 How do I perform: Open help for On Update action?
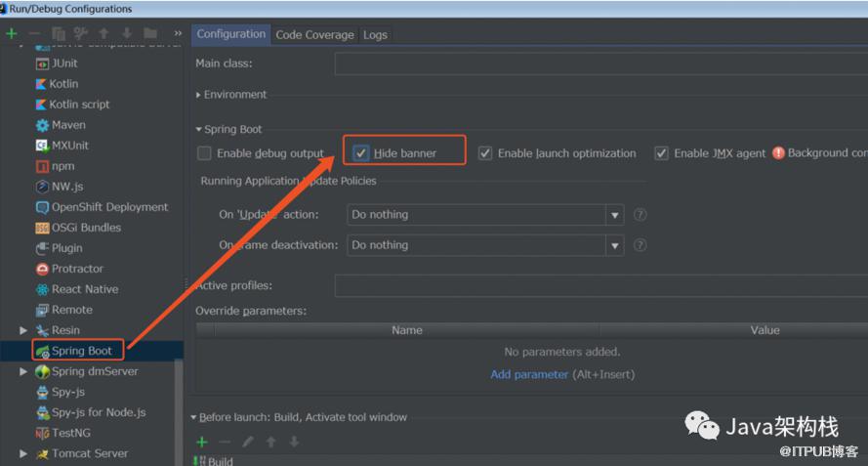click(x=640, y=214)
